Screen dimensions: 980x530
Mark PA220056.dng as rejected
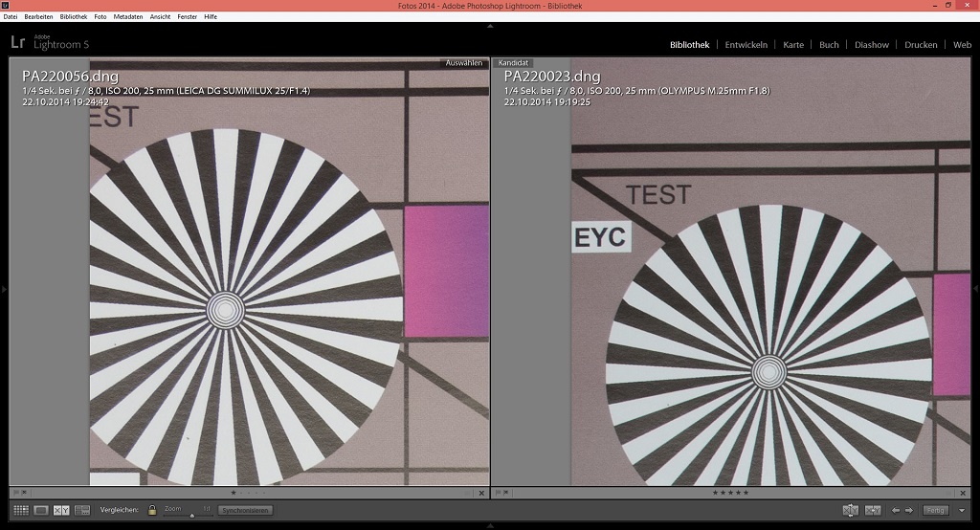24,493
